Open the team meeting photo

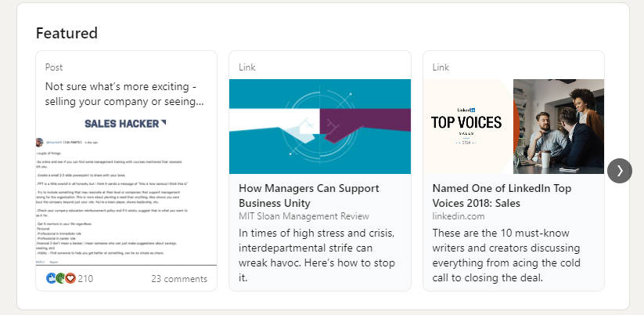[559, 126]
